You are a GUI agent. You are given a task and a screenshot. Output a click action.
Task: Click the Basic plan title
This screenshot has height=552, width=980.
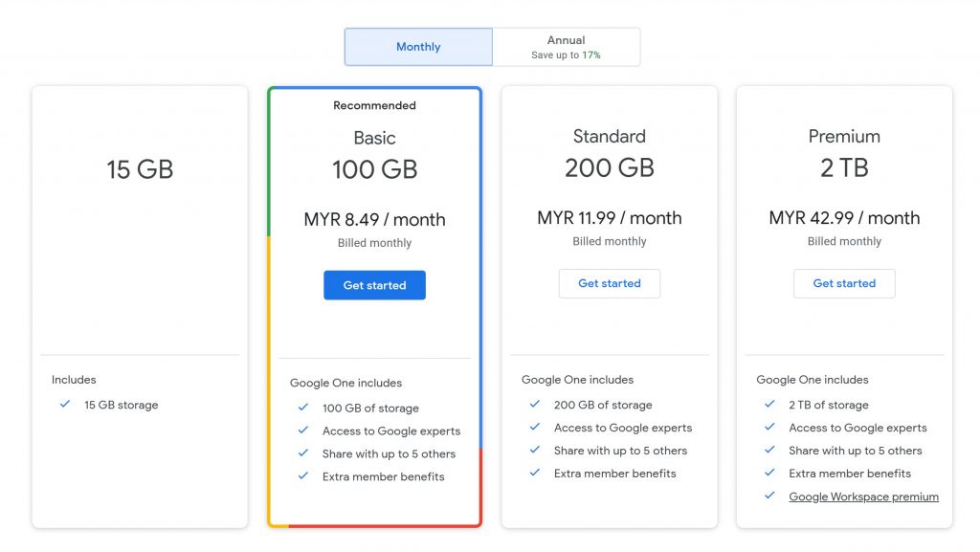tap(374, 138)
